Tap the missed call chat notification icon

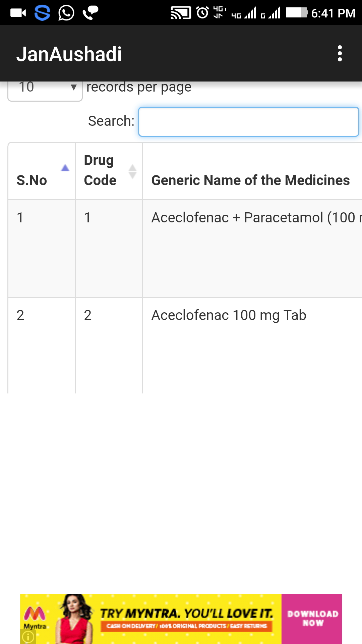tap(90, 13)
